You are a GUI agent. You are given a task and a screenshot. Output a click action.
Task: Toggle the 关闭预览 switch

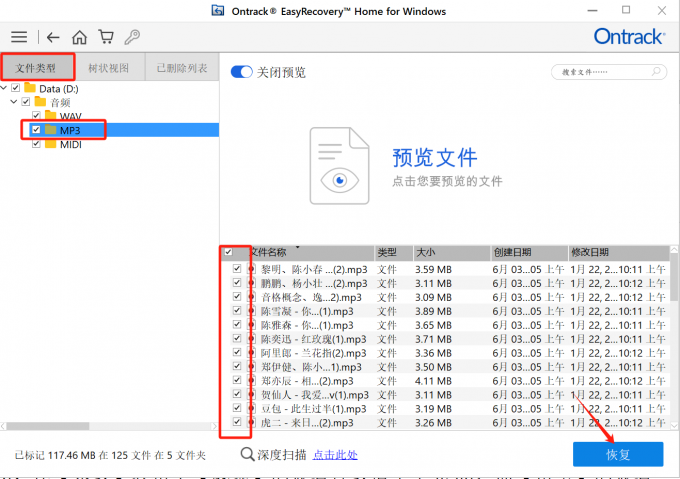click(242, 72)
